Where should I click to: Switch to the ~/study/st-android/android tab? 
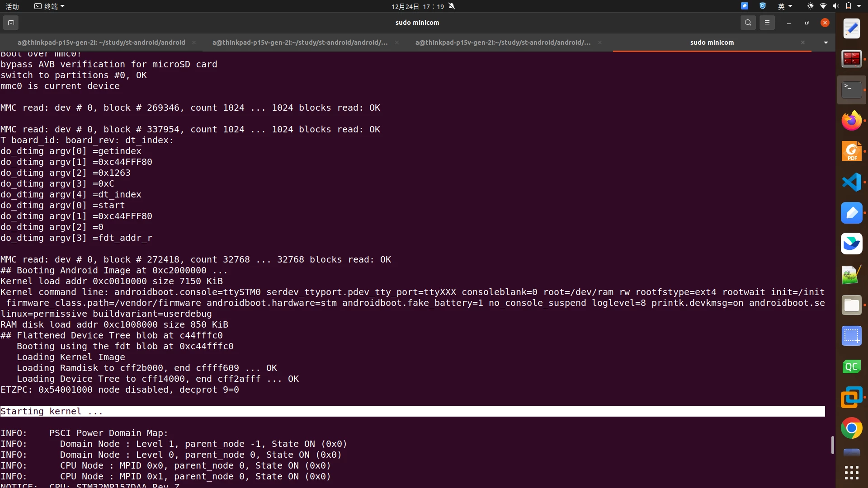pos(101,42)
